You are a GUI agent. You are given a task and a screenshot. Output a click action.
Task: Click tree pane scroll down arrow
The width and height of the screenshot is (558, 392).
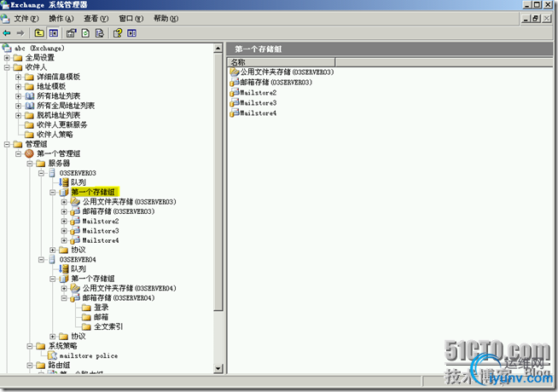tap(218, 368)
